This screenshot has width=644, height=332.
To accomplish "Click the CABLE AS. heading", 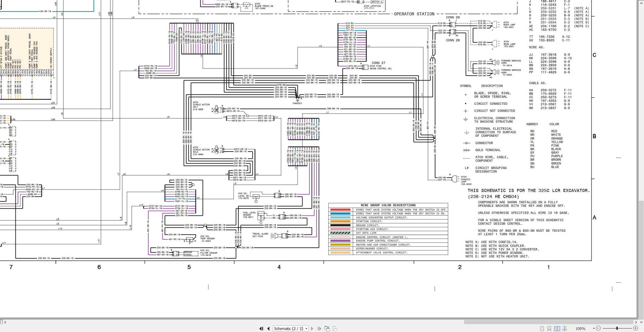I will click(x=537, y=83).
